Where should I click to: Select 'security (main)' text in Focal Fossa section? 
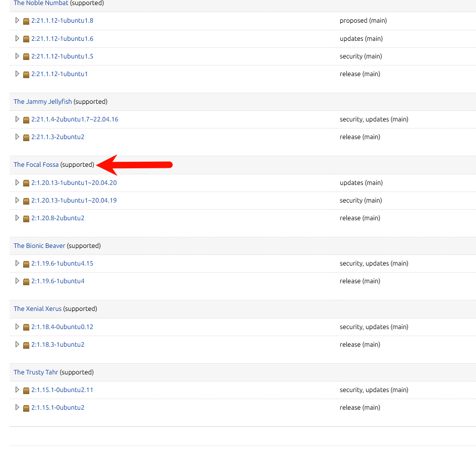(x=361, y=201)
